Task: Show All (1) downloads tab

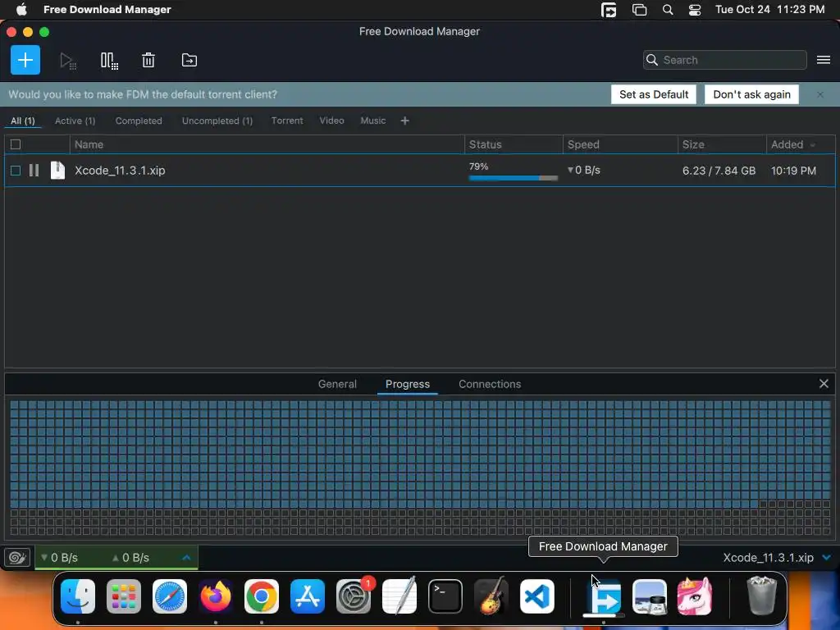Action: pyautogui.click(x=22, y=121)
